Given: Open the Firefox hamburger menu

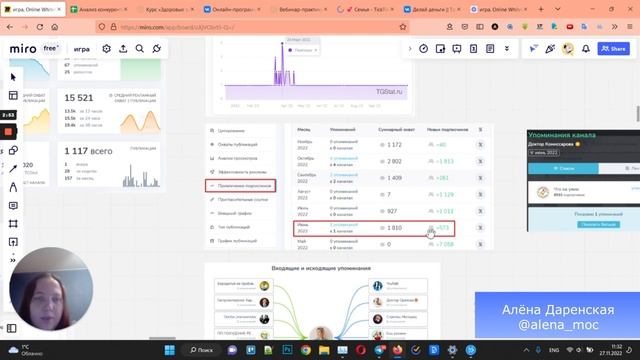Looking at the screenshot, I should 630,27.
